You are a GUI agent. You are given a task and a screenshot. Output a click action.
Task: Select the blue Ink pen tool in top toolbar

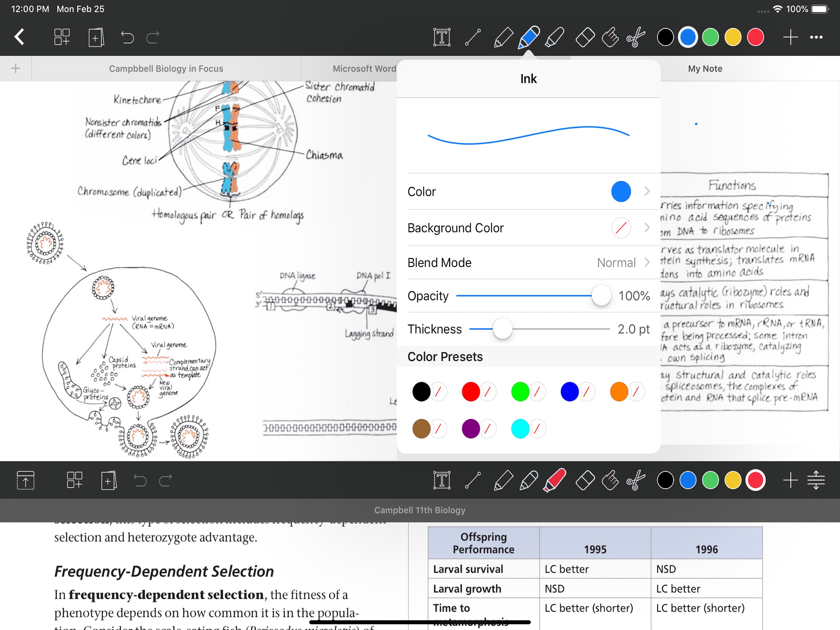coord(529,37)
